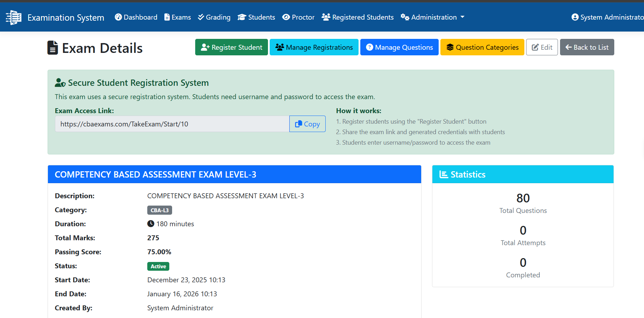
Task: Open Manage Questions
Action: tap(399, 47)
